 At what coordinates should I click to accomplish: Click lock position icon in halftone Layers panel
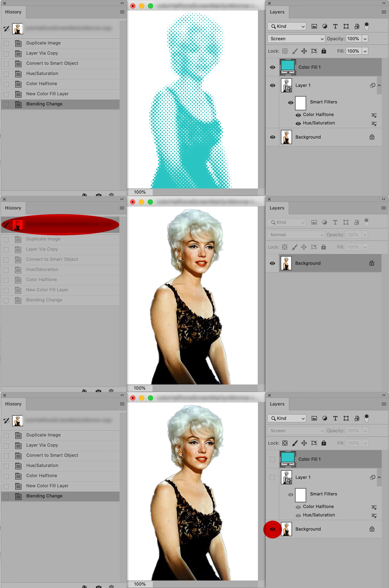pyautogui.click(x=304, y=51)
